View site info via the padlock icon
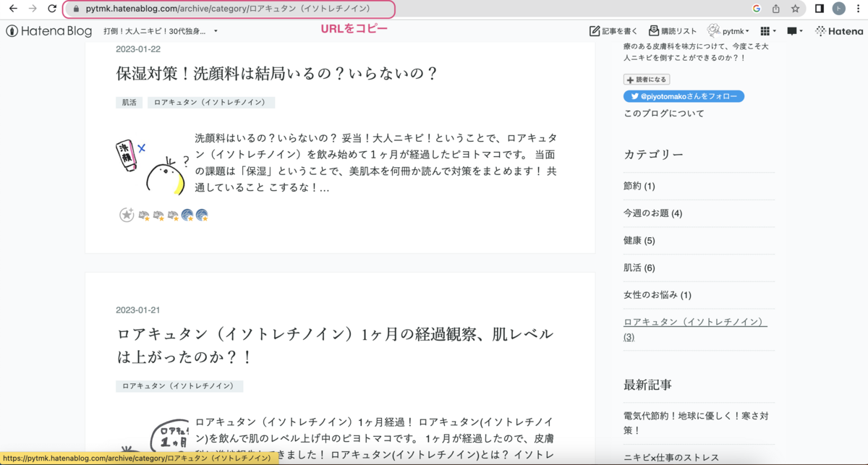Image resolution: width=868 pixels, height=465 pixels. (75, 9)
